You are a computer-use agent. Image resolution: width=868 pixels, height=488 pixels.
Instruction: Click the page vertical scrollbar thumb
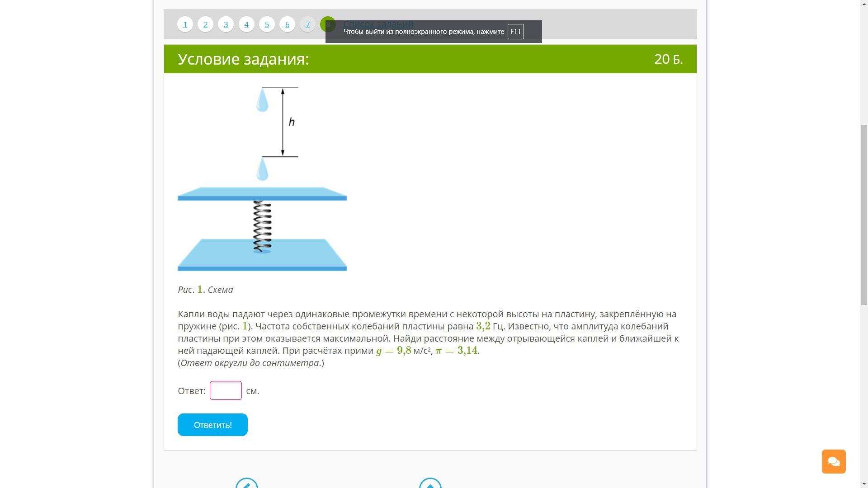coord(864,215)
